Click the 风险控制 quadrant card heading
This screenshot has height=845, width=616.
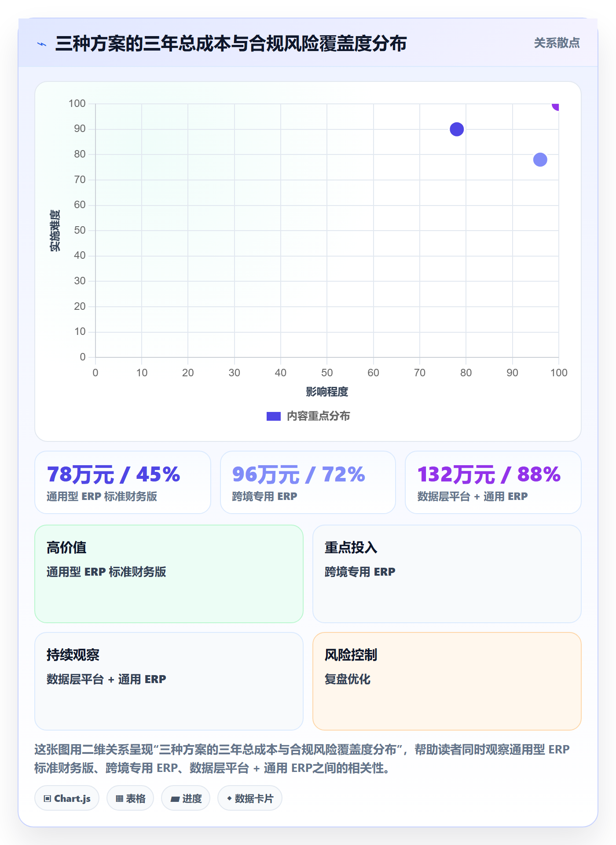351,655
